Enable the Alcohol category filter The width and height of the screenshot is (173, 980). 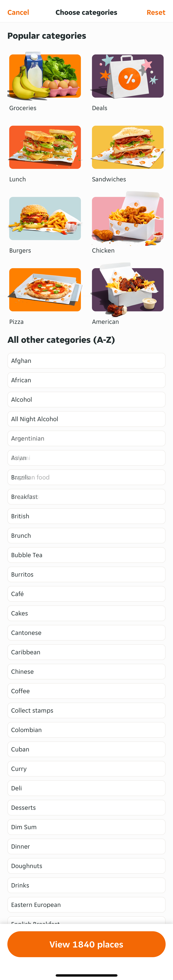click(86, 399)
